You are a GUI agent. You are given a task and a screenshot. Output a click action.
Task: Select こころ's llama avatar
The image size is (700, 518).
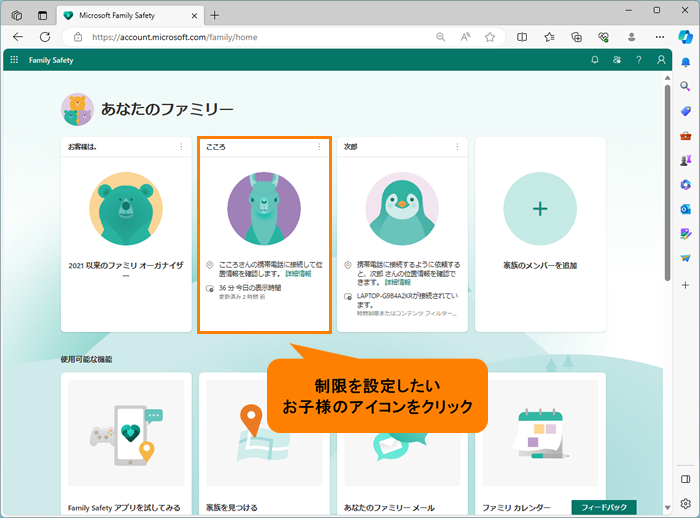[264, 209]
